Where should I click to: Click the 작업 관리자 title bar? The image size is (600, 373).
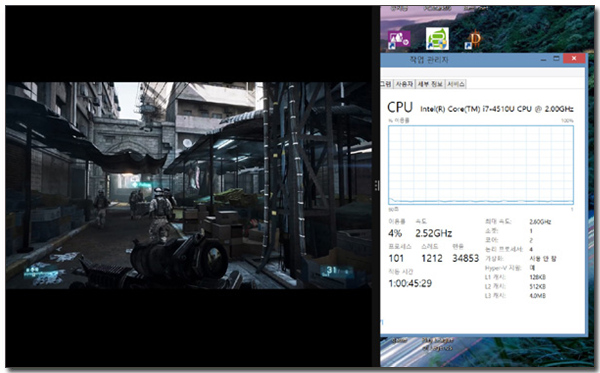click(x=429, y=60)
